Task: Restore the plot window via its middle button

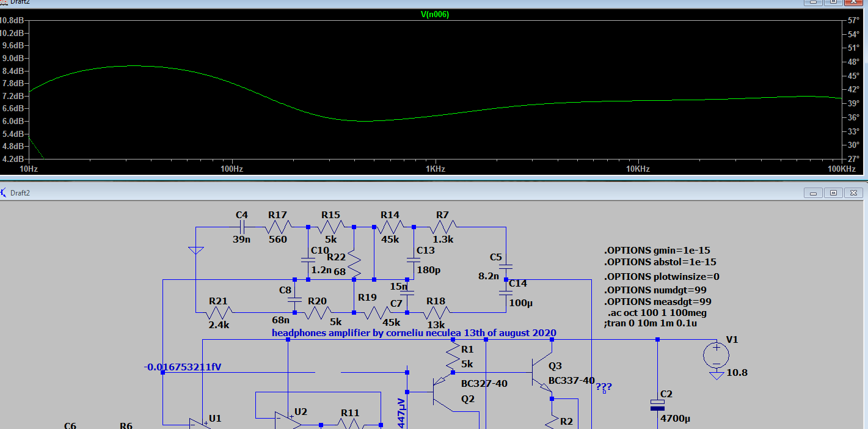Action: (834, 2)
